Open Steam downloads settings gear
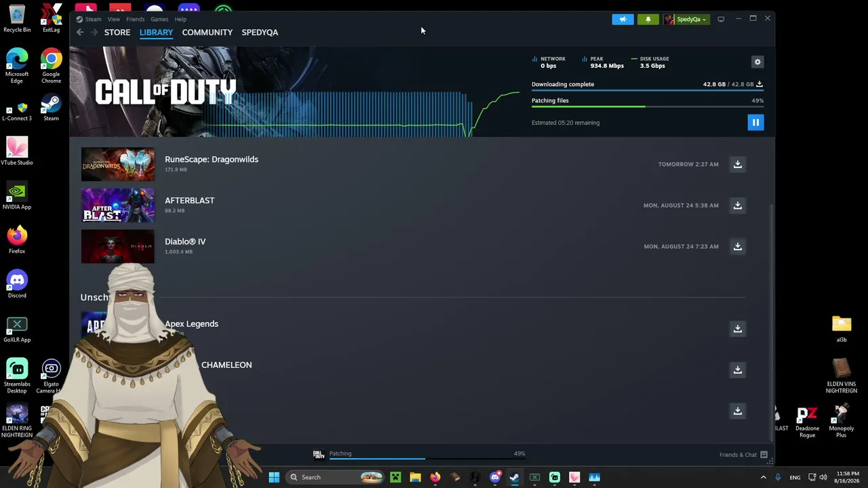Image resolution: width=868 pixels, height=488 pixels. [x=757, y=62]
